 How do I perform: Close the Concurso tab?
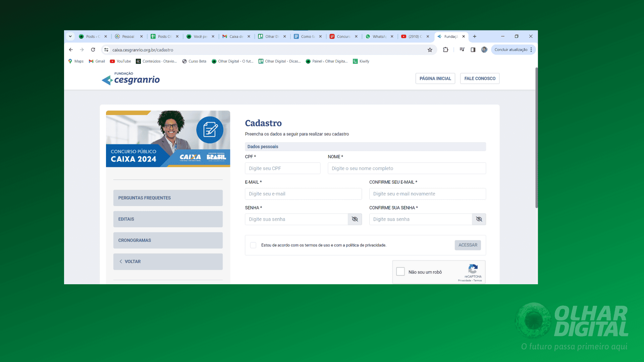(x=356, y=37)
